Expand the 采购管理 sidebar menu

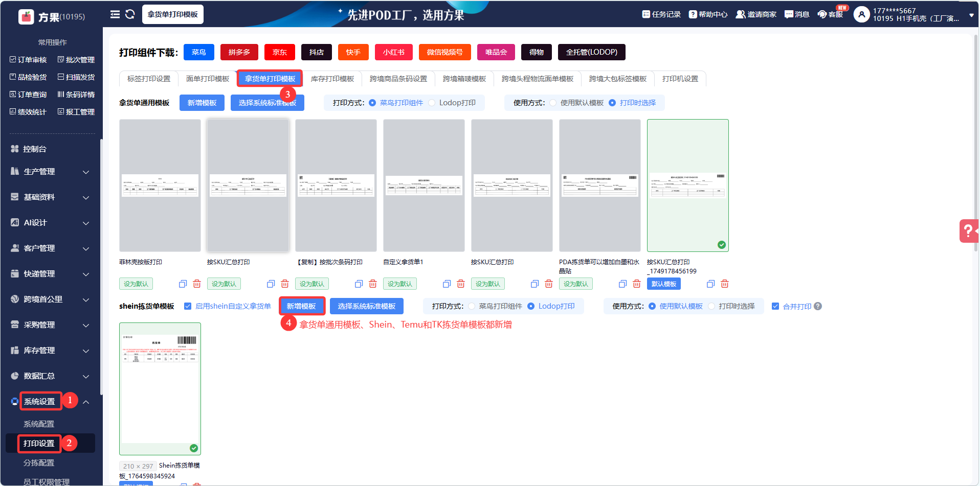click(50, 325)
